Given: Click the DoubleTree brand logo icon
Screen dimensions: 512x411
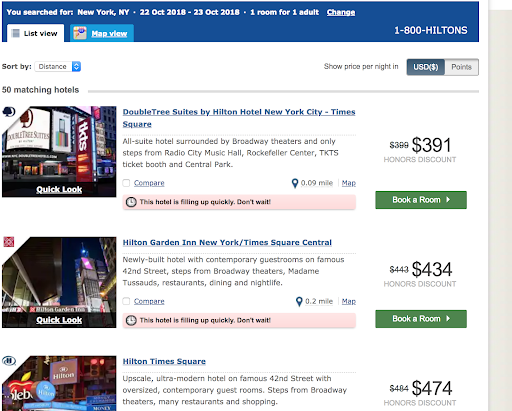Looking at the screenshot, I should tap(9, 112).
